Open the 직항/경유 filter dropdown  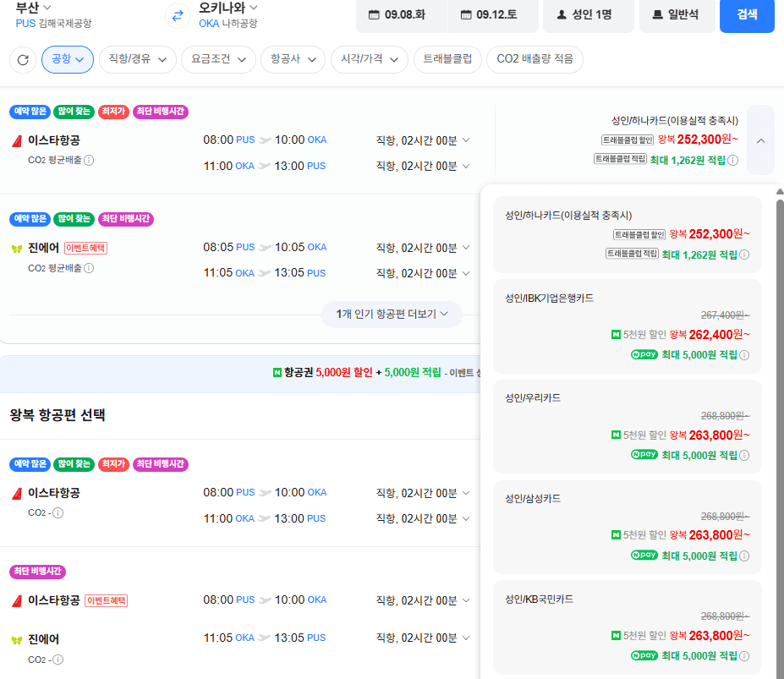click(x=138, y=59)
